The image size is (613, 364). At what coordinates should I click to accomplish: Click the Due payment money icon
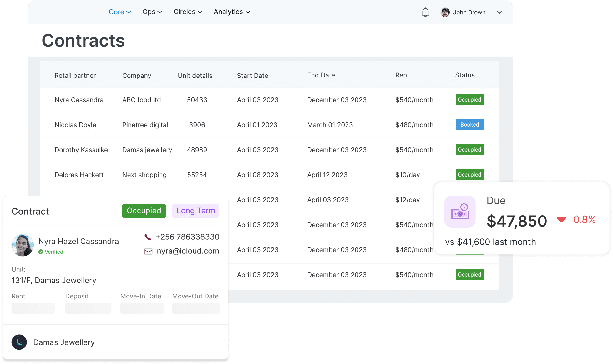pos(460,212)
